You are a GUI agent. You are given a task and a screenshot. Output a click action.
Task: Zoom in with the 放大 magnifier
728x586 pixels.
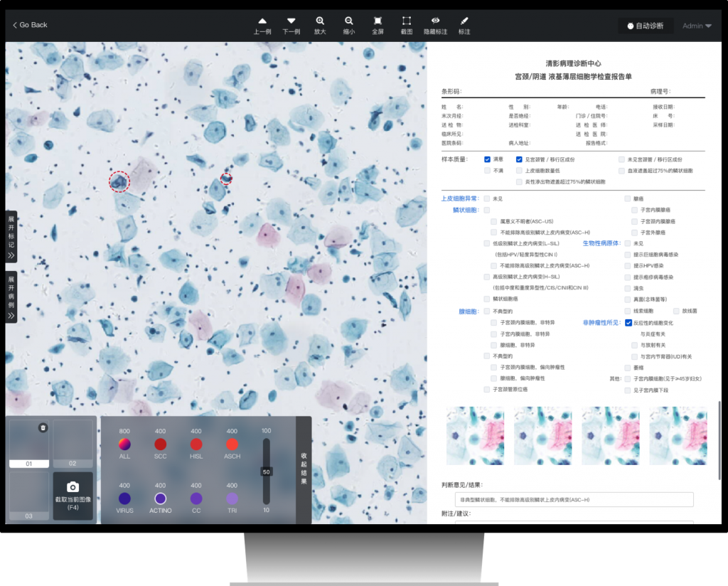pyautogui.click(x=320, y=26)
